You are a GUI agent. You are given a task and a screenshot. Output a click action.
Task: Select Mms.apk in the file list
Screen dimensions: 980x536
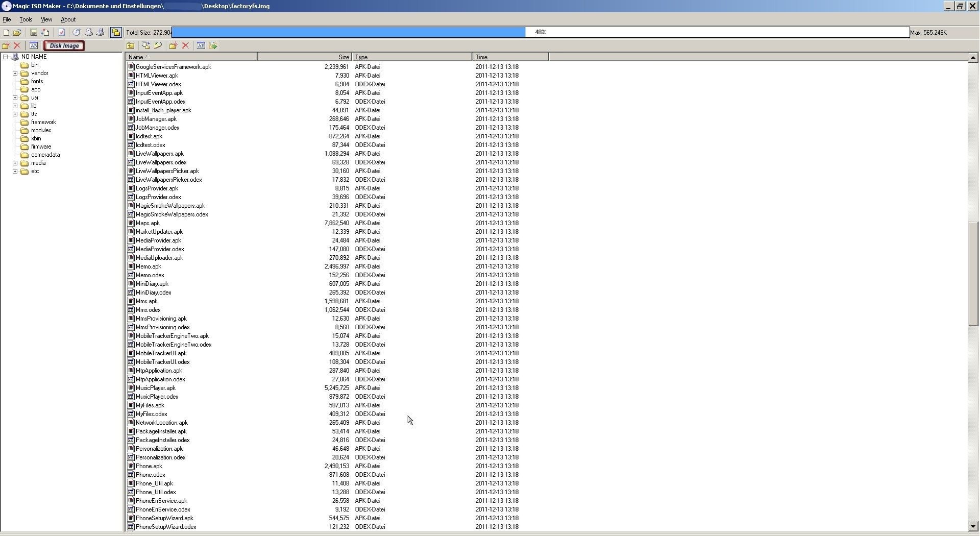146,301
